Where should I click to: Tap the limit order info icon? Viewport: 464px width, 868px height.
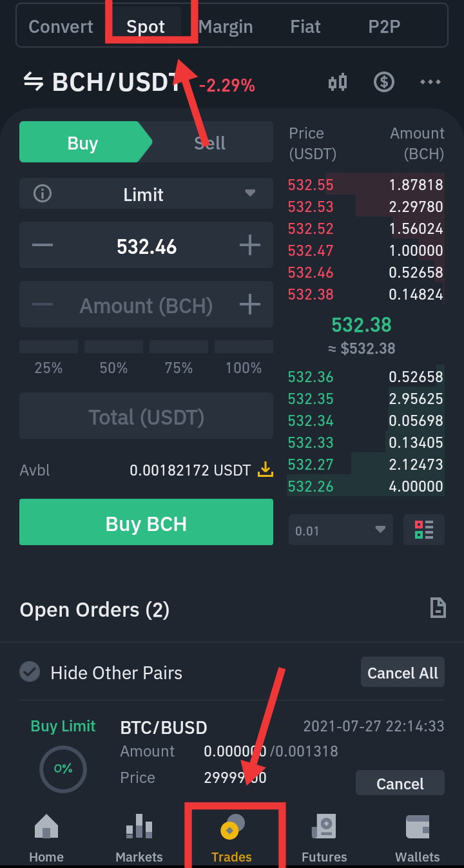[43, 194]
